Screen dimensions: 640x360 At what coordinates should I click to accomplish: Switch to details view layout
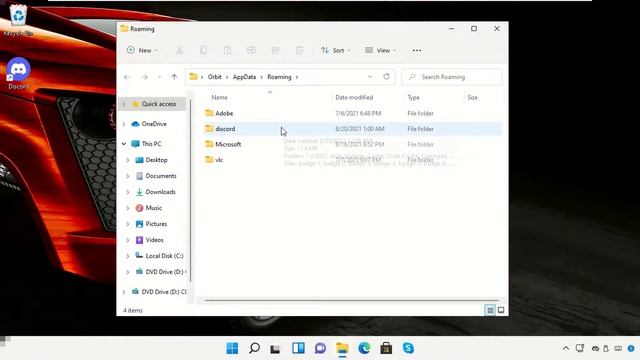coord(490,310)
